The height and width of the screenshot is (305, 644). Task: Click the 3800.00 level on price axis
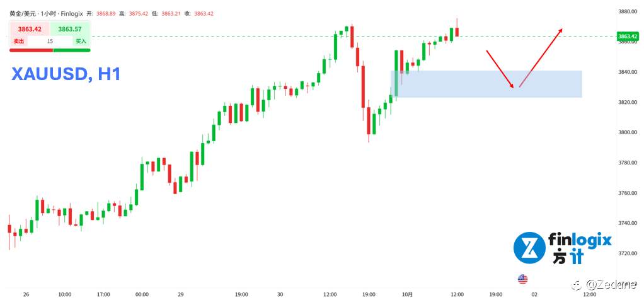pyautogui.click(x=628, y=132)
